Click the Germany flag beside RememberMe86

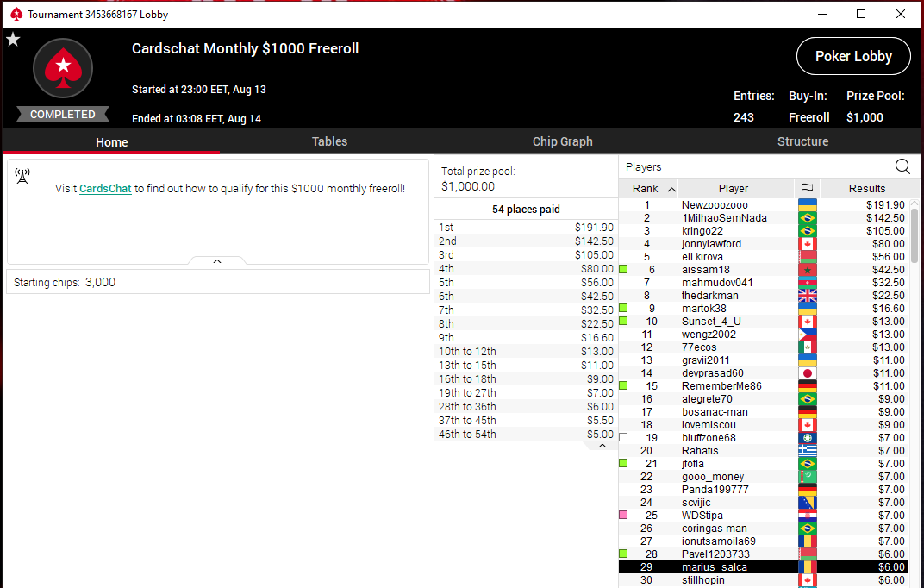(808, 386)
